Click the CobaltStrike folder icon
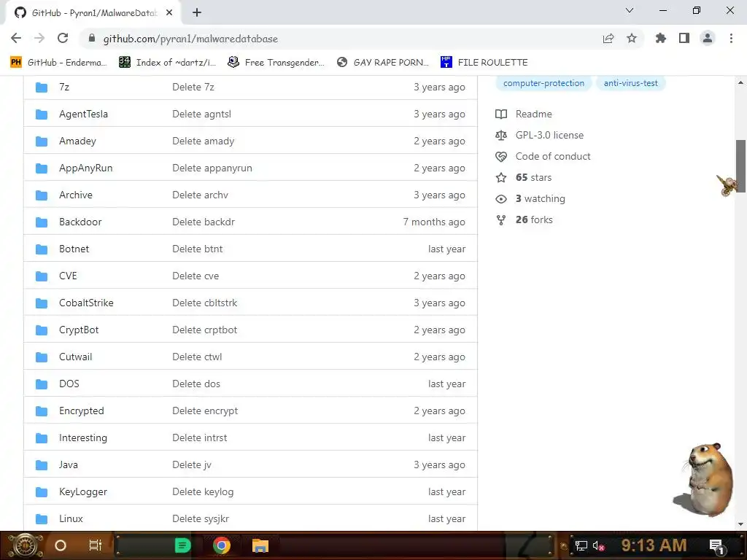 42,303
